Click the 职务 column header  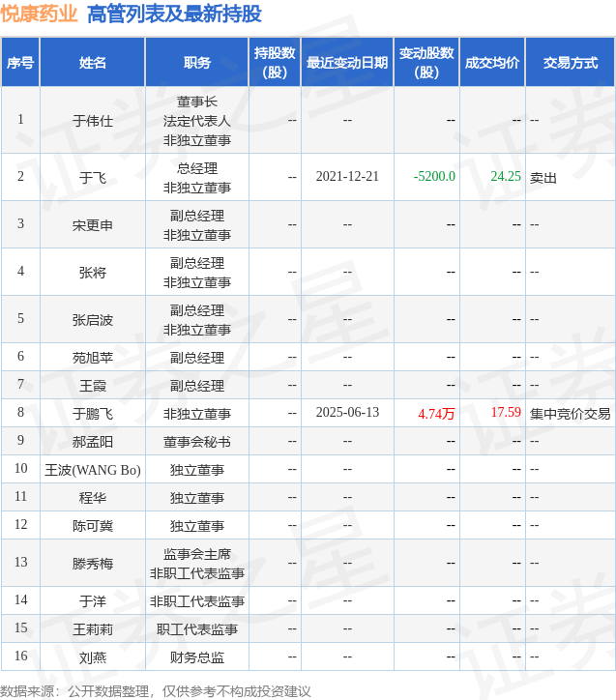pyautogui.click(x=197, y=63)
